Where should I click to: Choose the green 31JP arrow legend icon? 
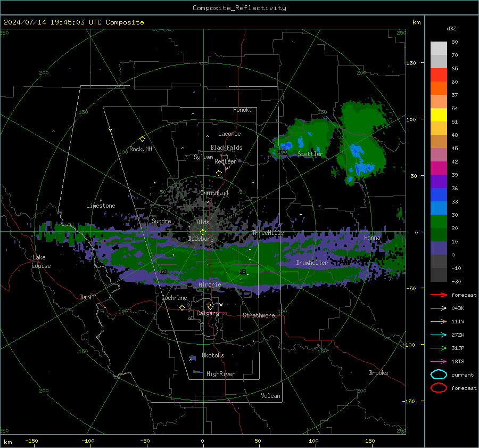click(x=439, y=348)
